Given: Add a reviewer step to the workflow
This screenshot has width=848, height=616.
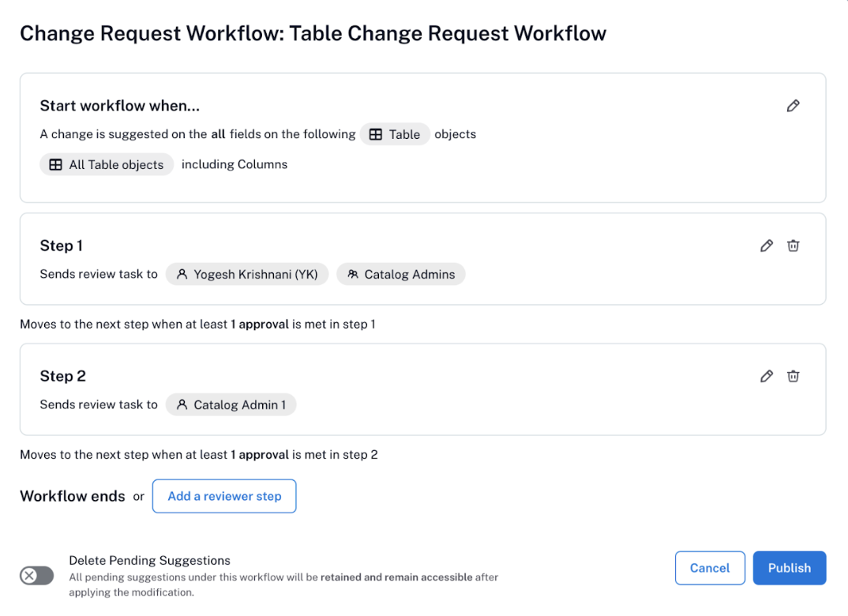Looking at the screenshot, I should click(x=224, y=496).
